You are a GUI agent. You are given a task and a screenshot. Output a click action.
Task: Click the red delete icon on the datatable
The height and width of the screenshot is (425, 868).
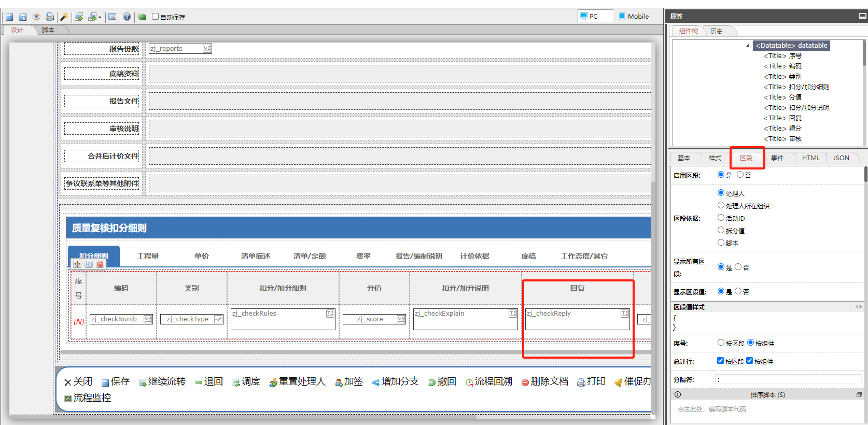tap(100, 264)
